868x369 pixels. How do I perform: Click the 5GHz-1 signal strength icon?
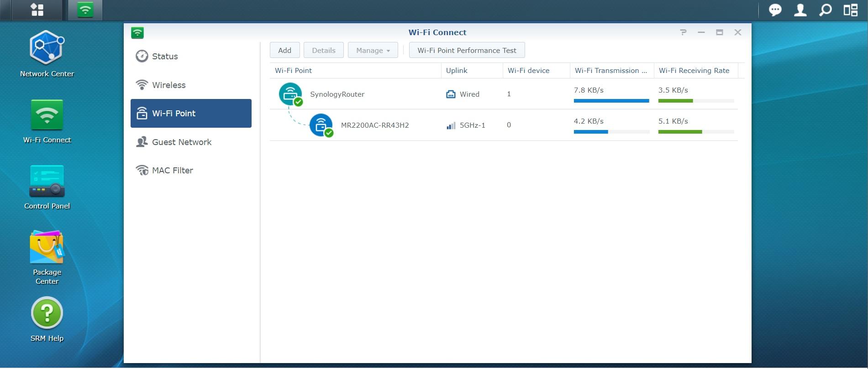(x=451, y=125)
